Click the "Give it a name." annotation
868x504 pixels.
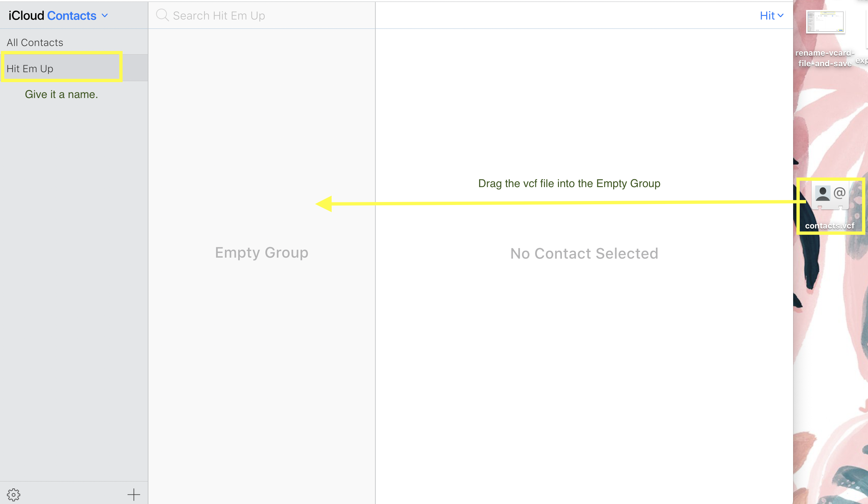tap(61, 94)
